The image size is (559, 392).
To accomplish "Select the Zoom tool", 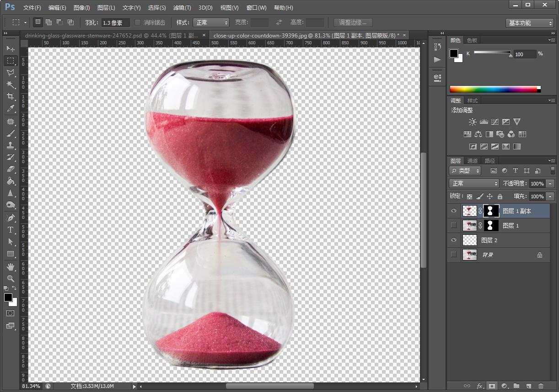I will pyautogui.click(x=11, y=278).
